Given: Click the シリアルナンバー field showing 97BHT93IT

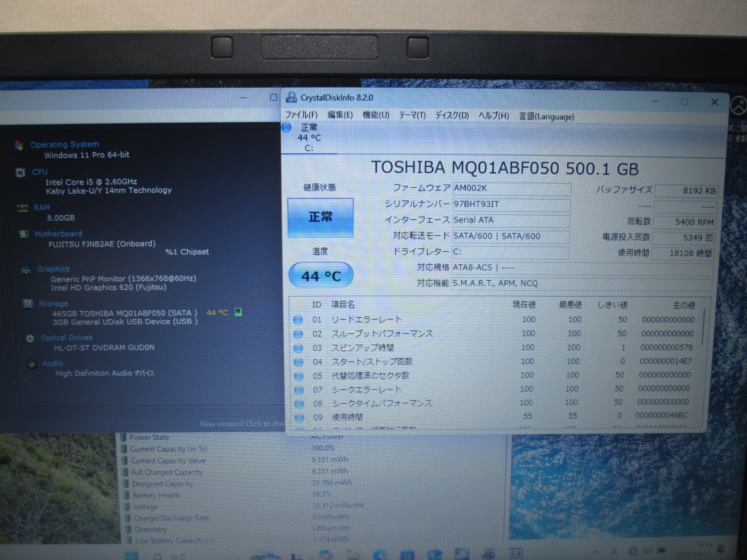Looking at the screenshot, I should (x=511, y=204).
